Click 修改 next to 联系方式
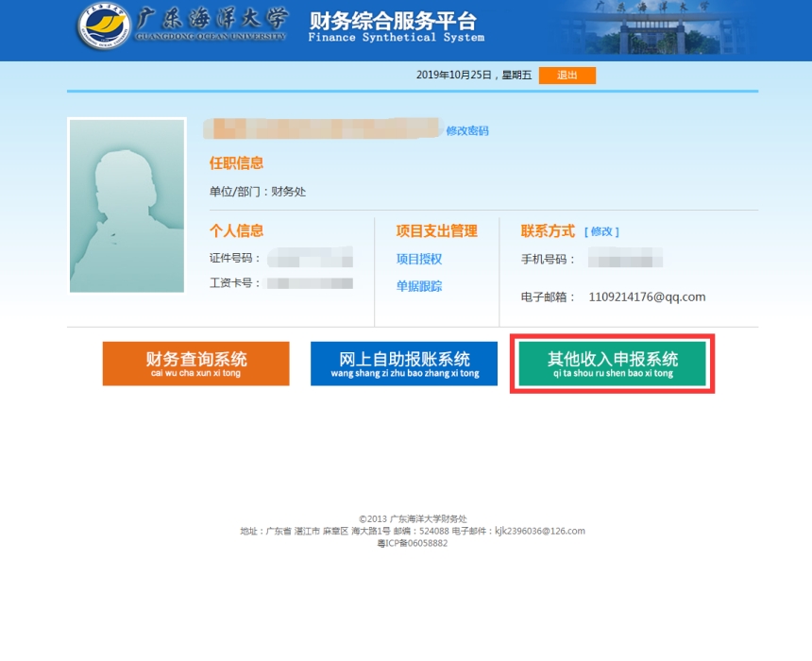812x661 pixels. pyautogui.click(x=601, y=231)
